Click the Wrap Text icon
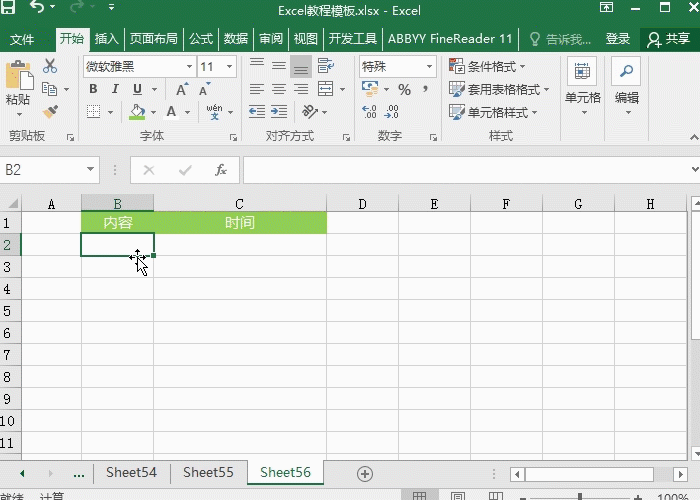 325,67
